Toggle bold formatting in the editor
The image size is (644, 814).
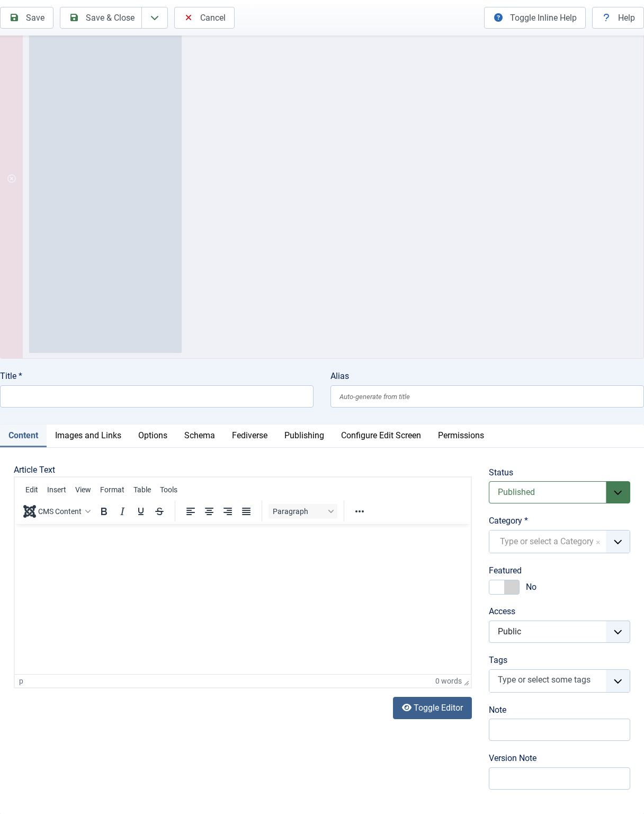click(104, 511)
